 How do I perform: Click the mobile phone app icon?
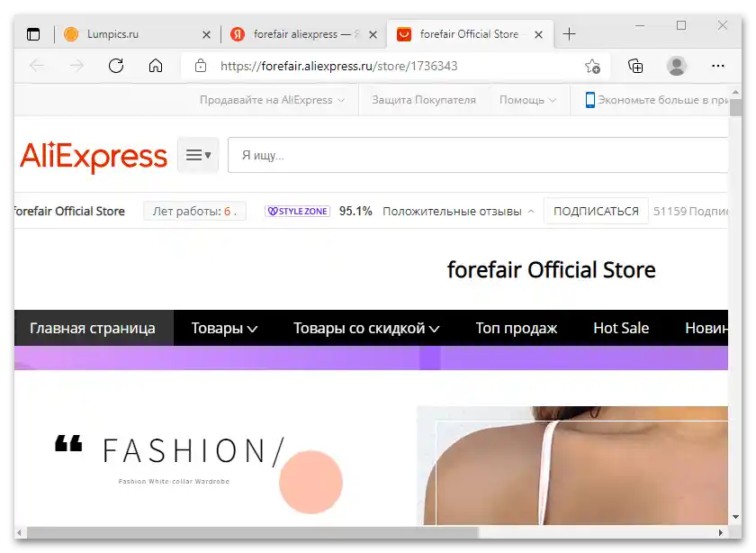pos(589,100)
